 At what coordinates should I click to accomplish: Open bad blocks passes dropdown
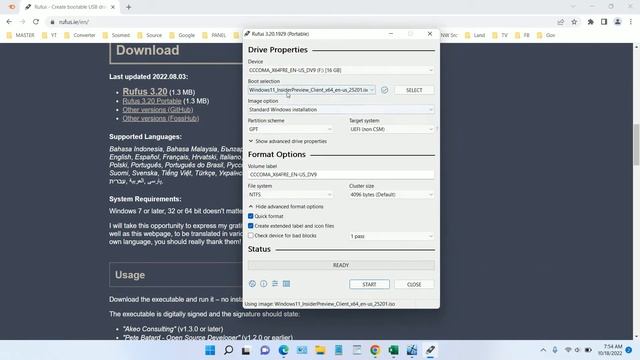[x=391, y=236]
